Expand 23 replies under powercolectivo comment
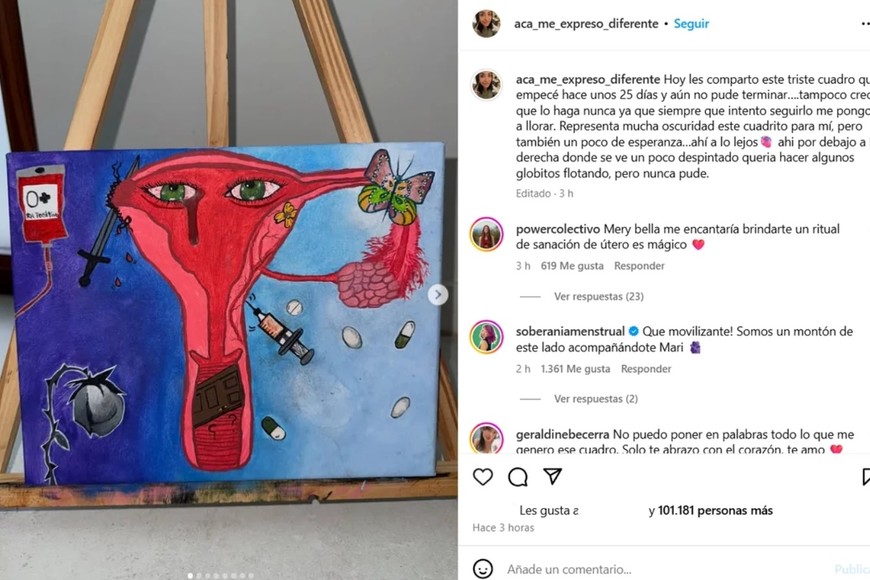 click(599, 296)
